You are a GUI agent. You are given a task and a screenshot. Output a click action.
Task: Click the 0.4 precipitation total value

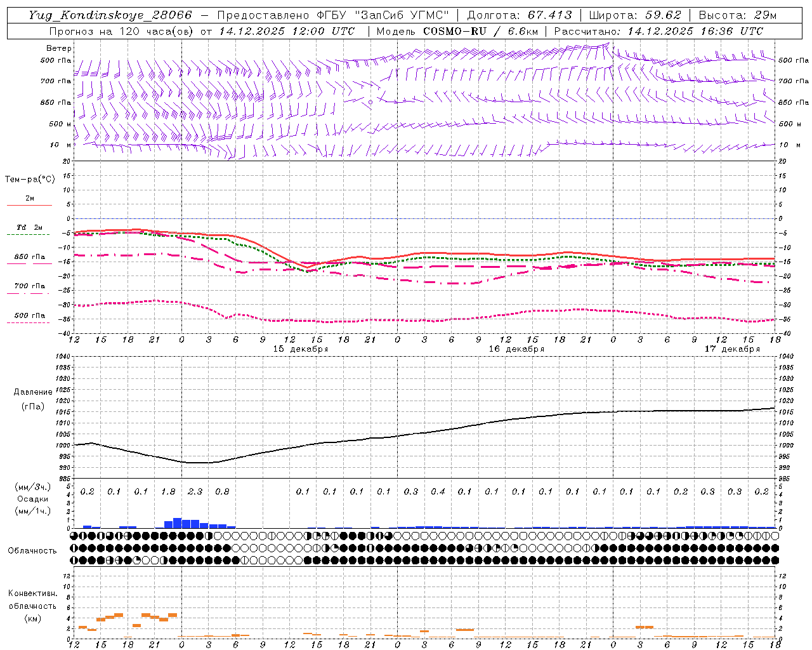(438, 491)
